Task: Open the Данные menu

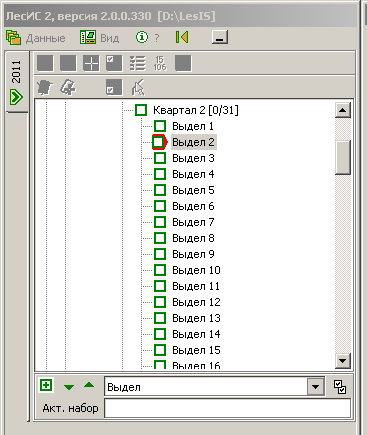Action: [x=36, y=38]
